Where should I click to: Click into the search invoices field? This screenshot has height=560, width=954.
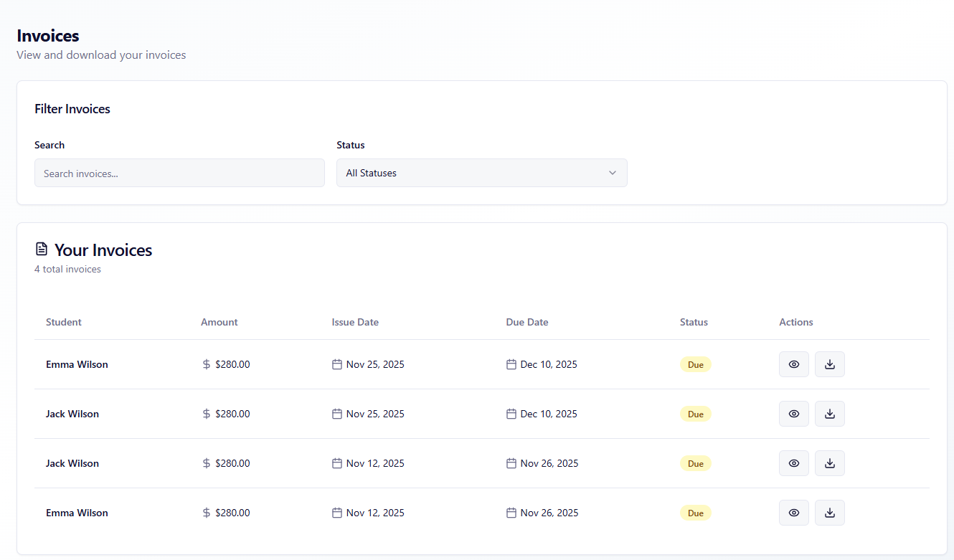coord(179,173)
